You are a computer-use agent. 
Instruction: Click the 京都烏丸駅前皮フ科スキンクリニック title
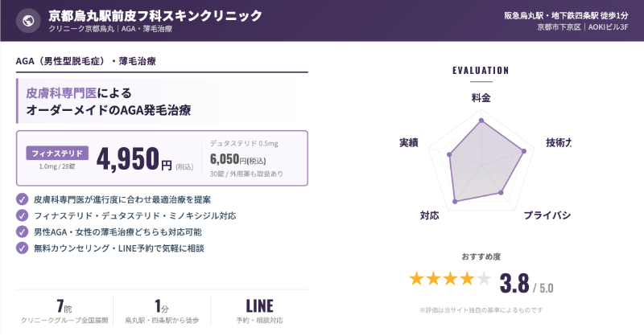(x=155, y=15)
